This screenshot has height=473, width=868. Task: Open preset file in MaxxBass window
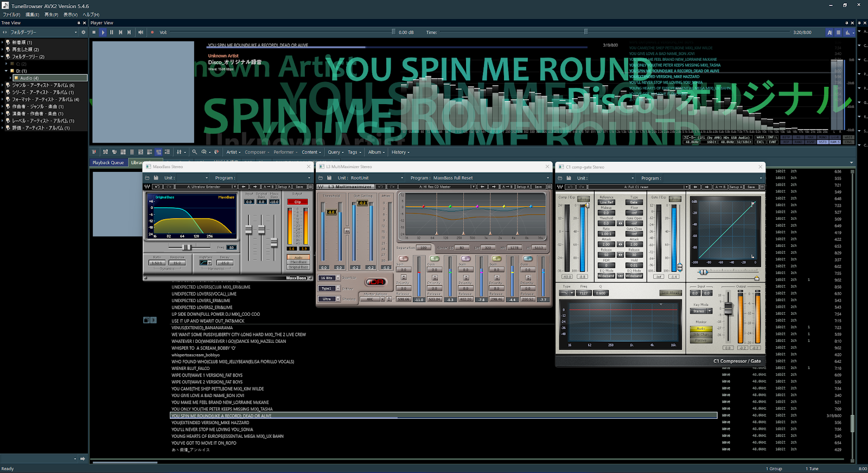[147, 178]
